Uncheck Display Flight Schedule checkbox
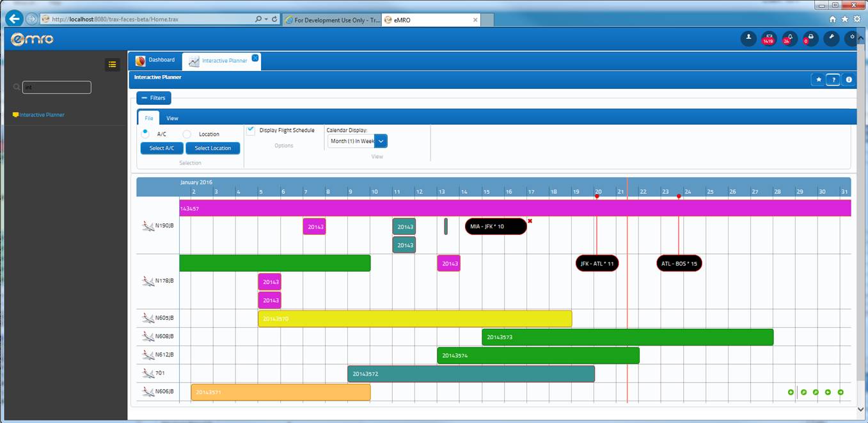Image resolution: width=868 pixels, height=423 pixels. tap(251, 131)
